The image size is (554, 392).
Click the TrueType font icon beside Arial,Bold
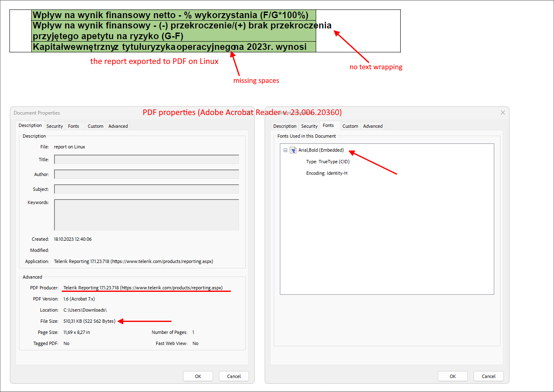293,150
